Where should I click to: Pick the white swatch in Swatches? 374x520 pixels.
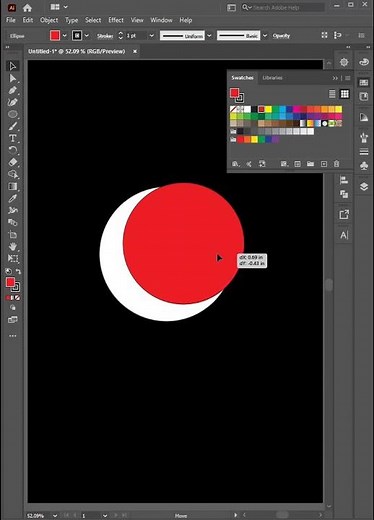tap(247, 109)
